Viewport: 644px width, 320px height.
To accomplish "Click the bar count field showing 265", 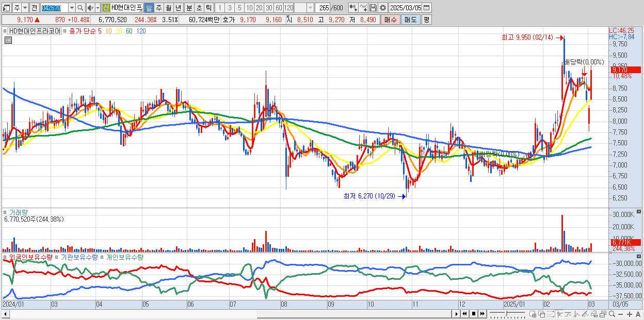I will click(x=323, y=8).
